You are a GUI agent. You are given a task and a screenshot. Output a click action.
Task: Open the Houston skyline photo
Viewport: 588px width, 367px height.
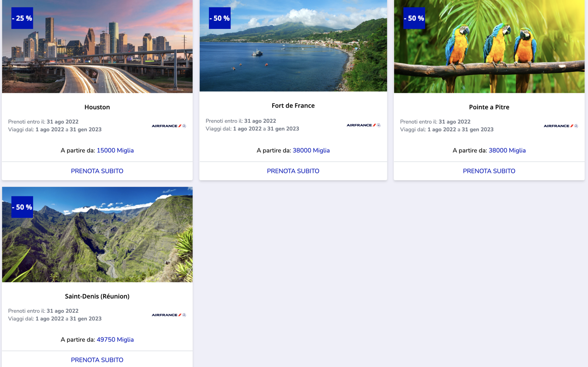pyautogui.click(x=97, y=46)
